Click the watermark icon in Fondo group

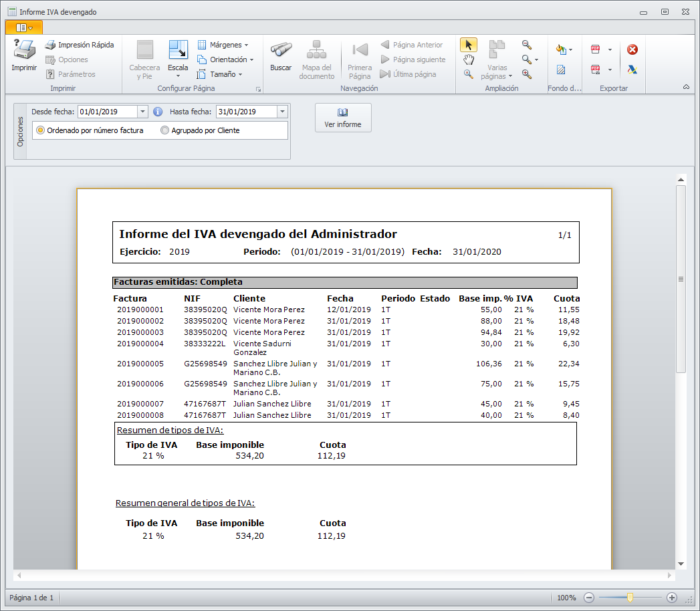[561, 70]
